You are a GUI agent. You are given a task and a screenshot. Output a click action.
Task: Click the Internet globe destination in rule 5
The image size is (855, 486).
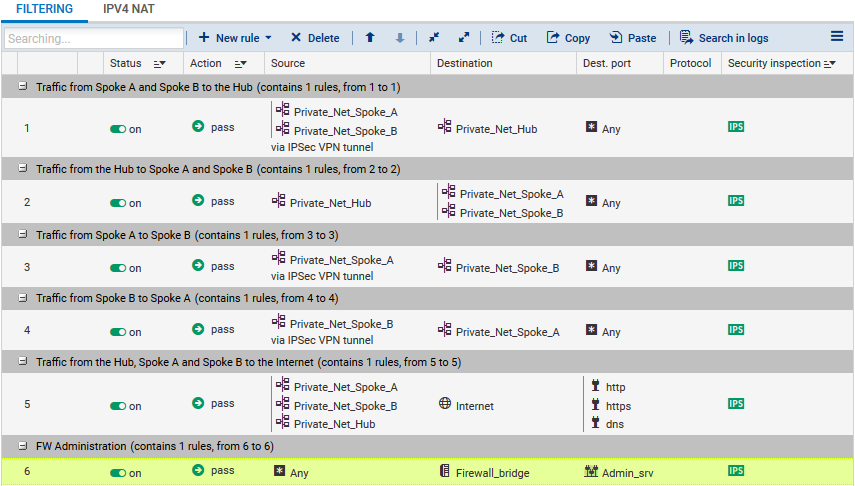pyautogui.click(x=445, y=404)
